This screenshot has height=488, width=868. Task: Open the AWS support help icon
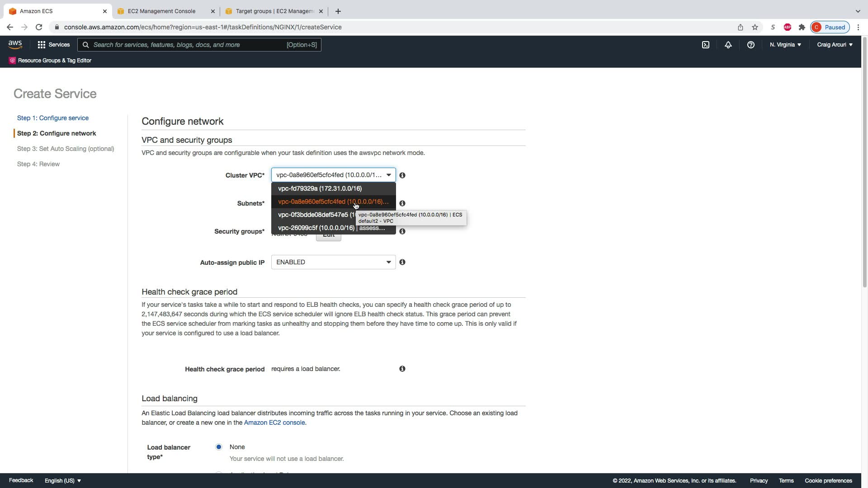750,45
